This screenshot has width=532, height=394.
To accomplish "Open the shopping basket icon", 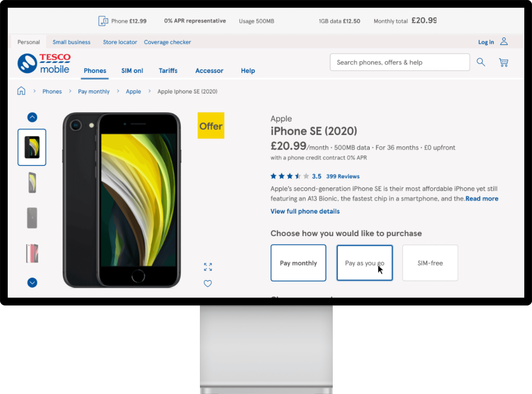I will pos(504,62).
